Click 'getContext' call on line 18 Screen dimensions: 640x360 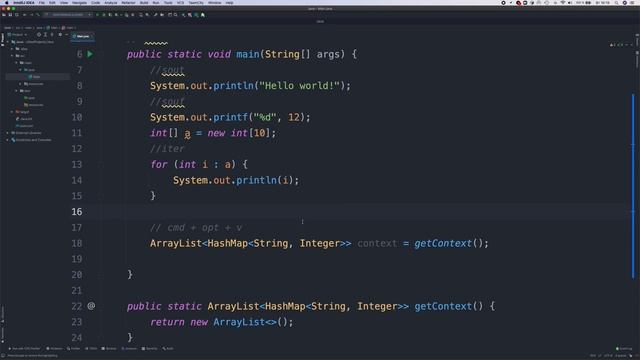tap(443, 243)
